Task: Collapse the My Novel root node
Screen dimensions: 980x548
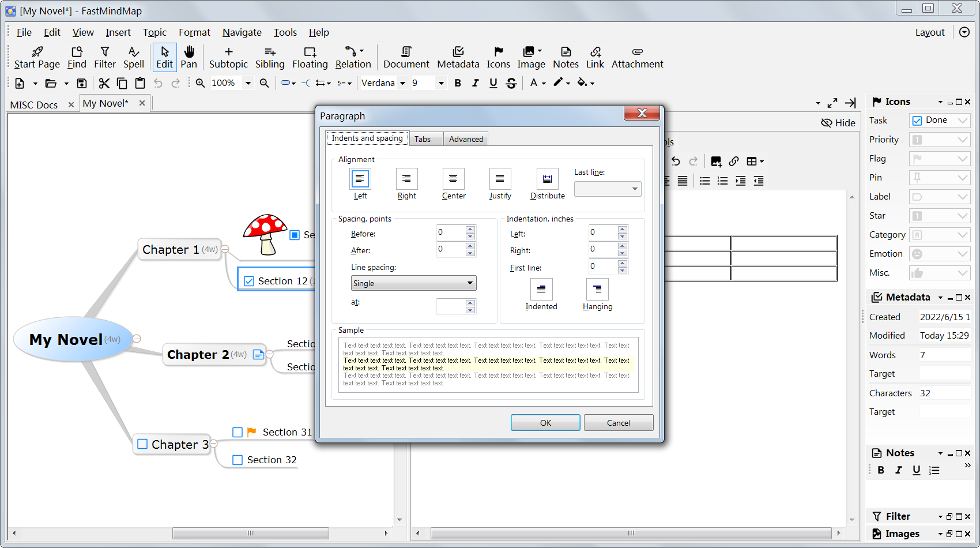Action: (x=137, y=339)
